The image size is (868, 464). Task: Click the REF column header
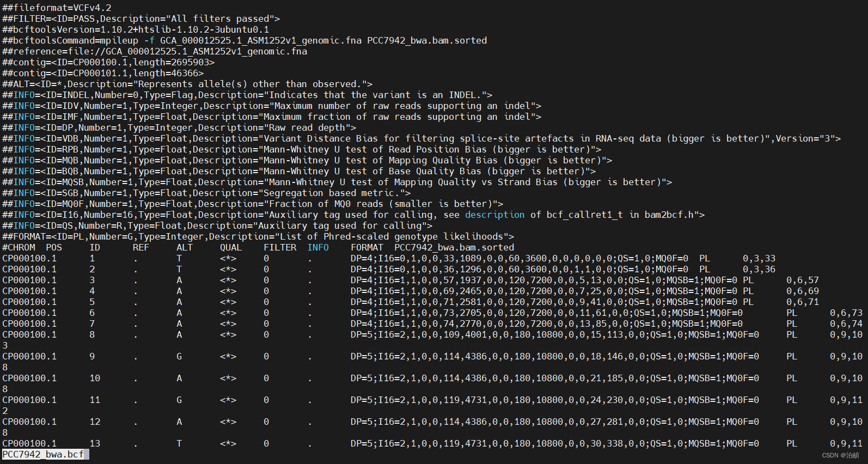coord(141,247)
